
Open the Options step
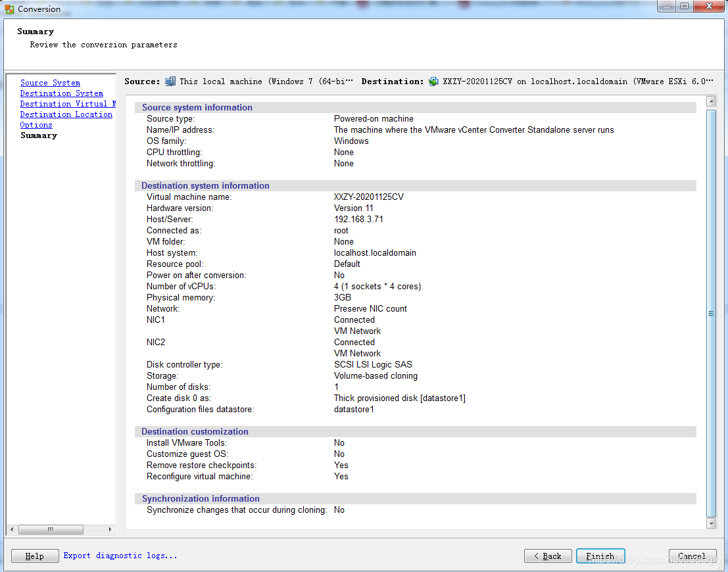(36, 125)
